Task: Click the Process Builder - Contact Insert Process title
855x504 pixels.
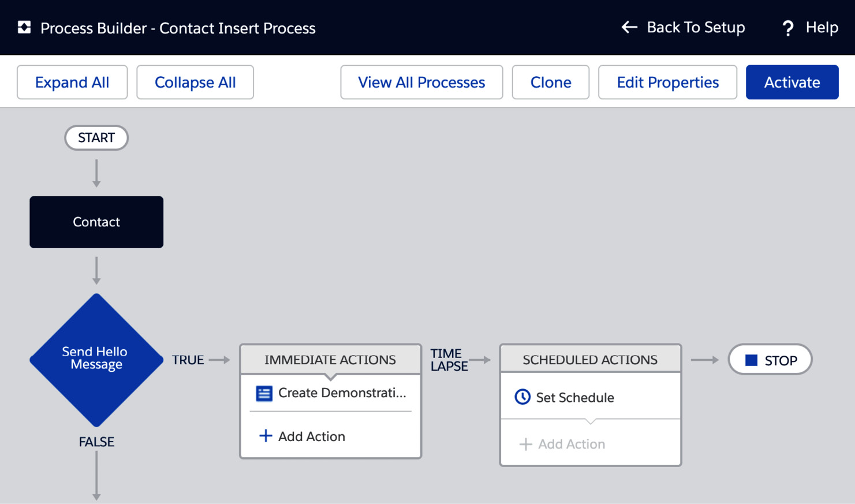Action: (178, 28)
